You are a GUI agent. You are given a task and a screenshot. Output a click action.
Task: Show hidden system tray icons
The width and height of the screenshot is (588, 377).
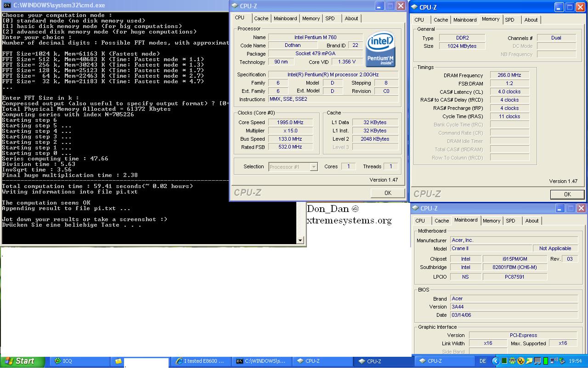496,361
